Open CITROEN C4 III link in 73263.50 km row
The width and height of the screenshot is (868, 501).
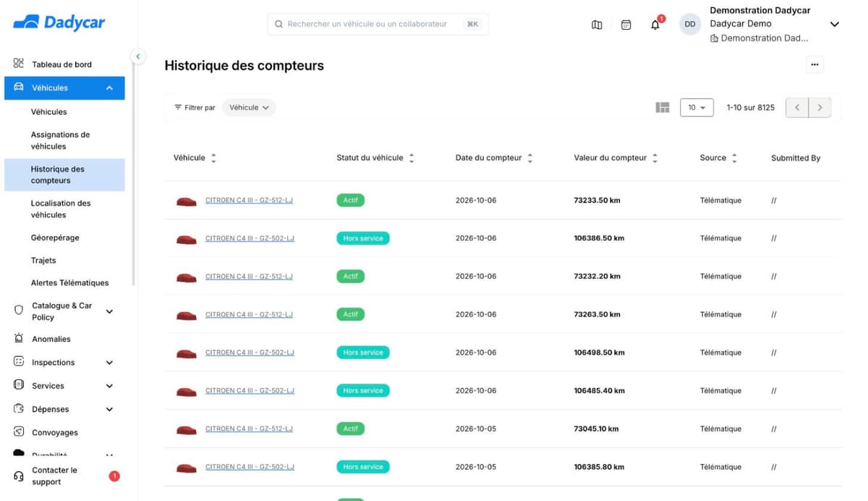(x=249, y=315)
